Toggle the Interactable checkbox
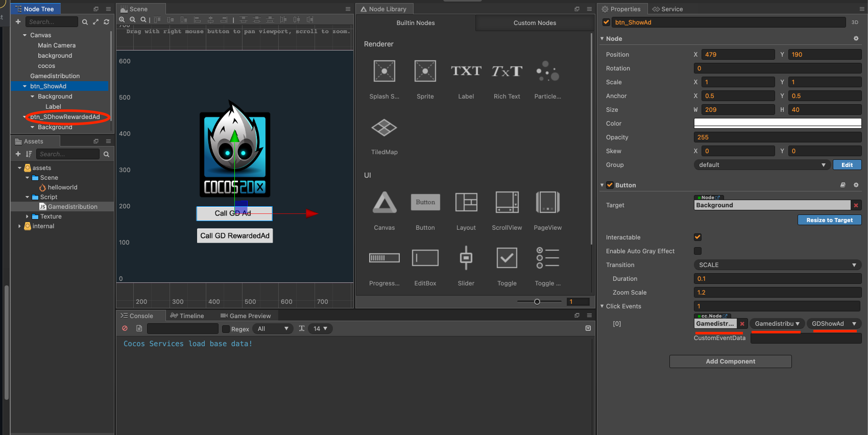The width and height of the screenshot is (868, 435). (697, 237)
